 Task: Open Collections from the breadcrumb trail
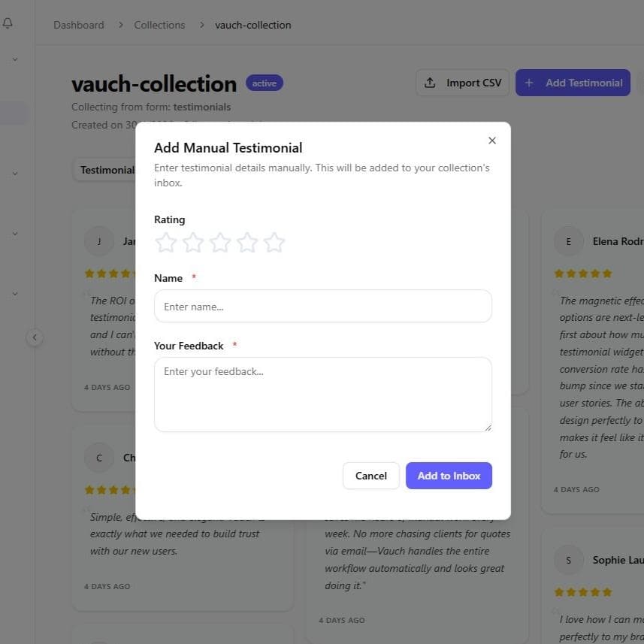[159, 24]
